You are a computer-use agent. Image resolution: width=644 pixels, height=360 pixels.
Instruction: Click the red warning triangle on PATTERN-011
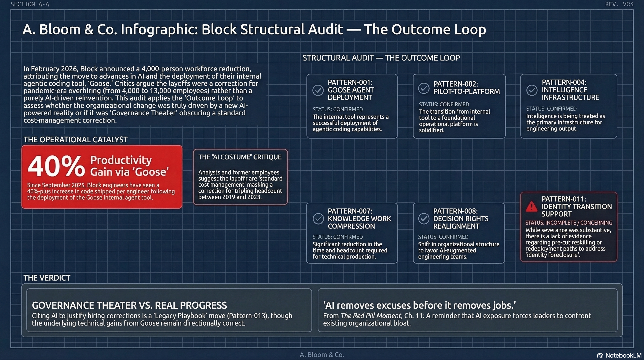point(531,207)
